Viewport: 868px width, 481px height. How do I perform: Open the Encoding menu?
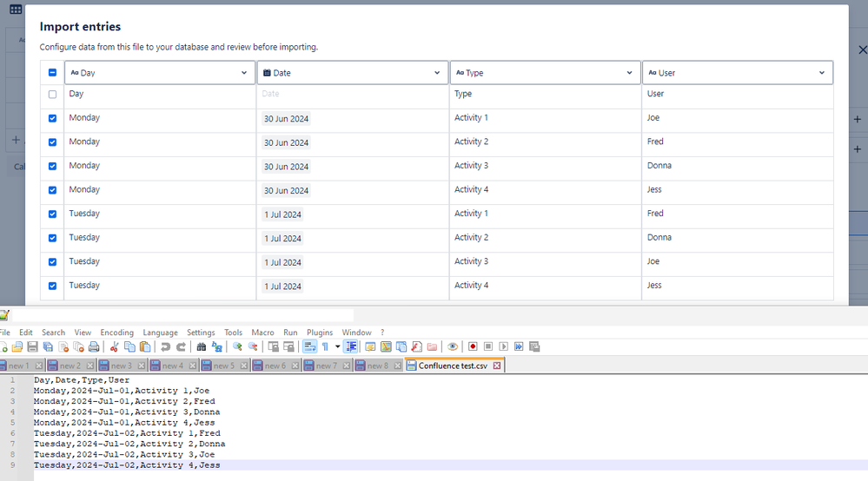tap(116, 333)
